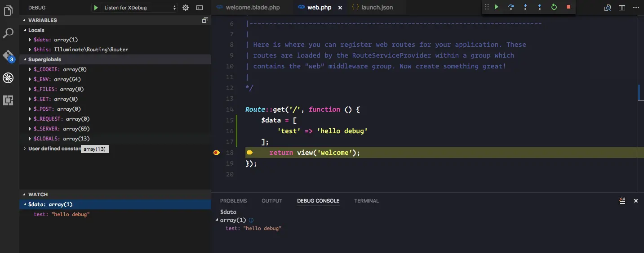The height and width of the screenshot is (253, 644).
Task: Close the web.php editor tab
Action: 340,8
